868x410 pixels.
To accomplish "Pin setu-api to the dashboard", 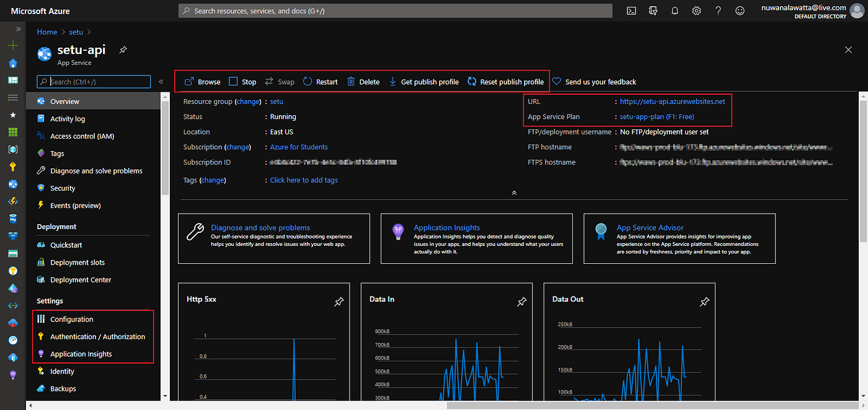I will coord(123,50).
